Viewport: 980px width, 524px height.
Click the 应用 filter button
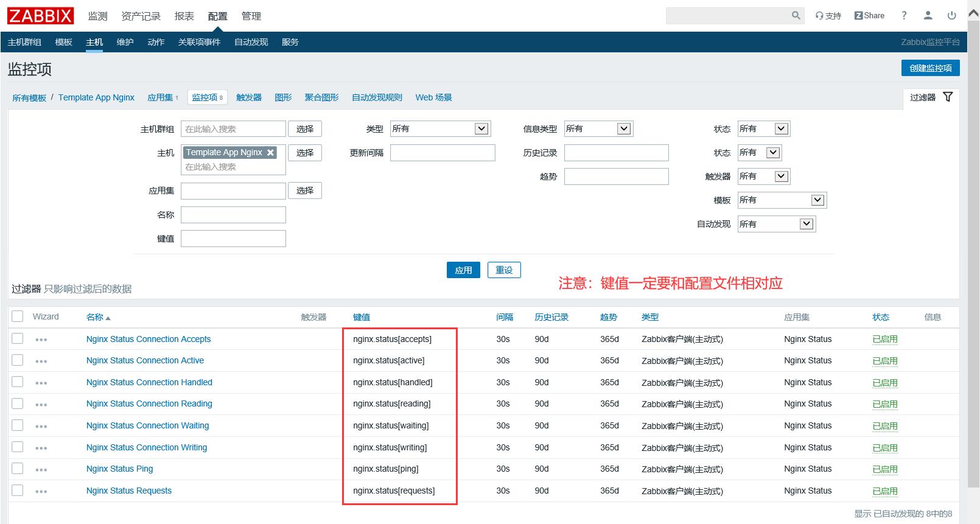(x=463, y=270)
